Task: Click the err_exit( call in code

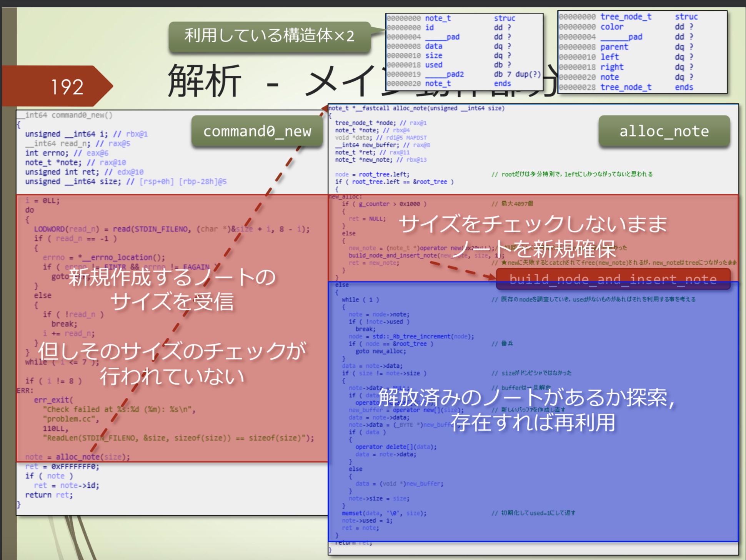Action: click(x=53, y=400)
